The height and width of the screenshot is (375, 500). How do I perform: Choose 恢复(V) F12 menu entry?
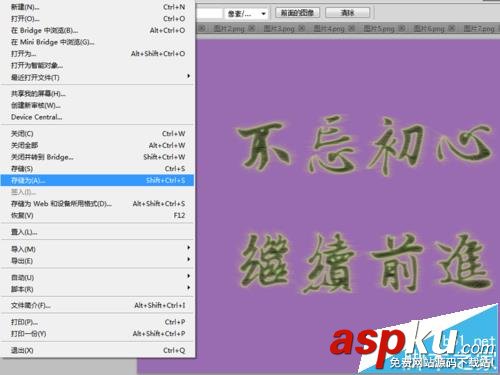click(x=97, y=215)
